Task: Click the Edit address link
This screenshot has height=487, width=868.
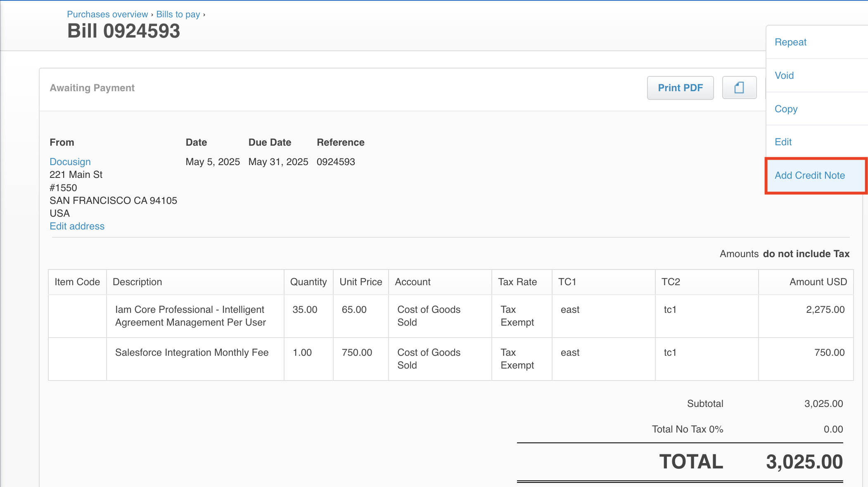Action: (x=77, y=226)
